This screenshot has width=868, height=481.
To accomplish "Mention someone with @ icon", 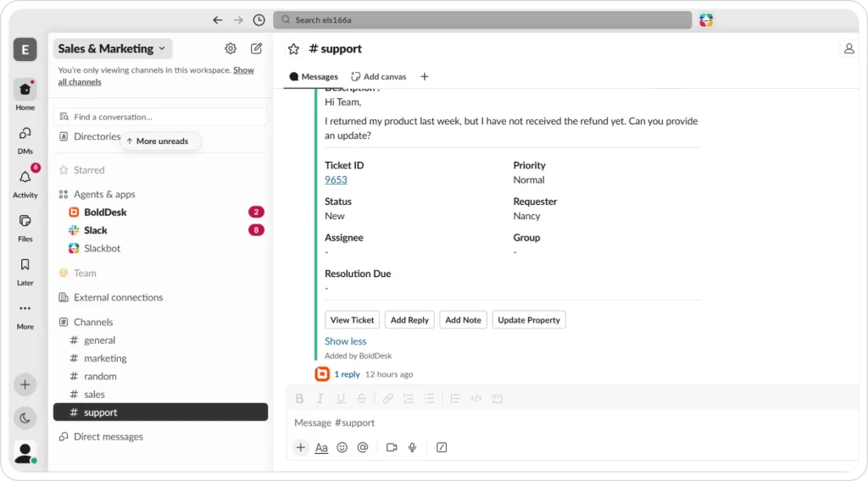I will [363, 447].
